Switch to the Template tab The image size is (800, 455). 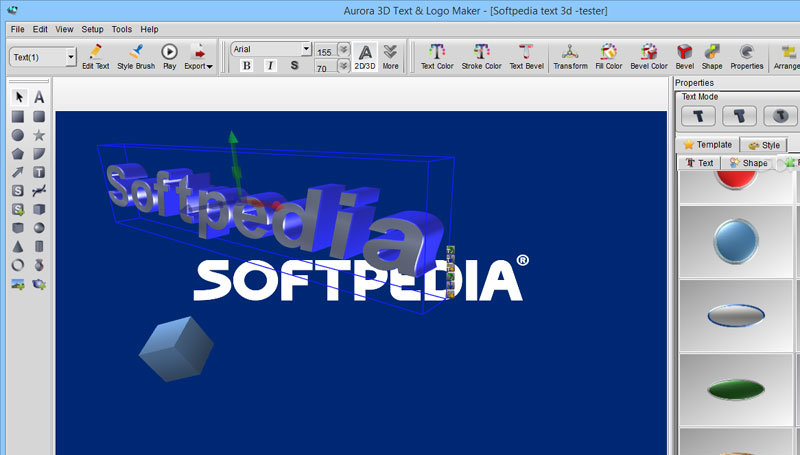pos(708,144)
